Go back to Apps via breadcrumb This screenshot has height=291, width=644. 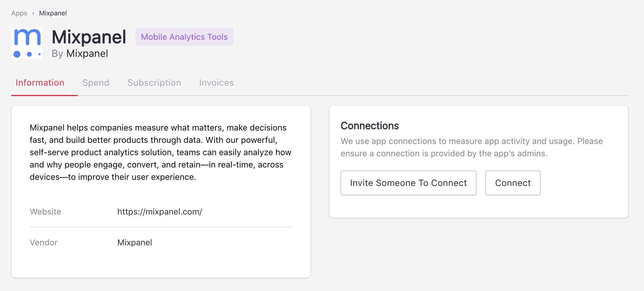(19, 13)
